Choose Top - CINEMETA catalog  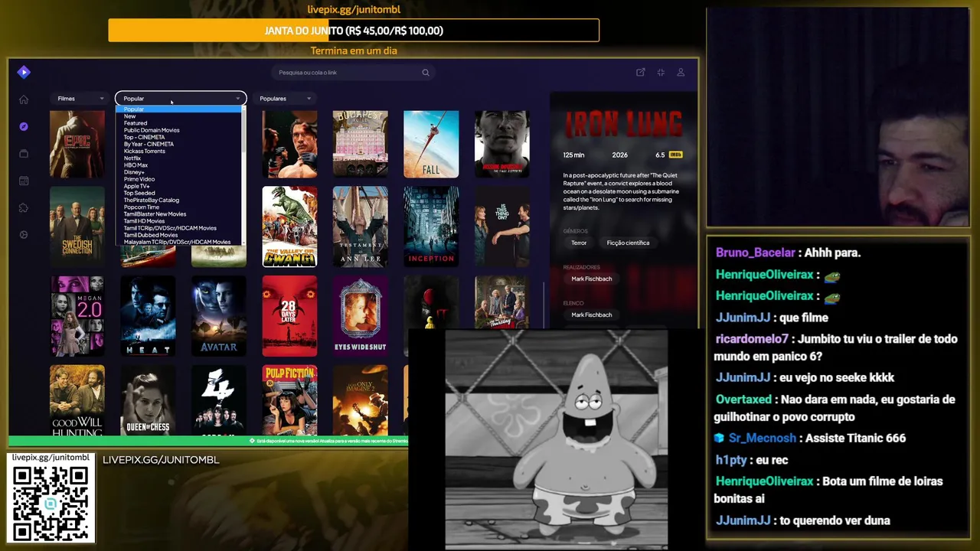pyautogui.click(x=178, y=137)
